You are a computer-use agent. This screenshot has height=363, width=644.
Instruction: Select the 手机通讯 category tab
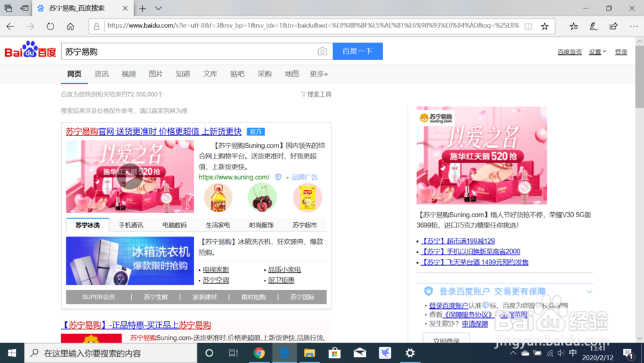pyautogui.click(x=131, y=225)
